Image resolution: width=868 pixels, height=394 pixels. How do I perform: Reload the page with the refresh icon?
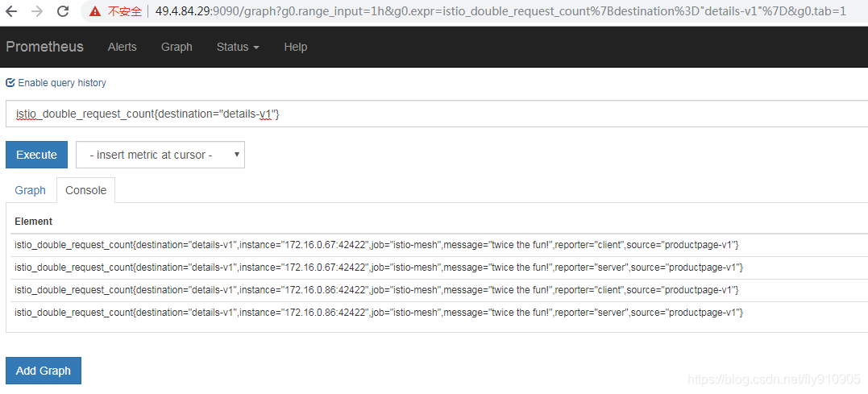click(63, 11)
